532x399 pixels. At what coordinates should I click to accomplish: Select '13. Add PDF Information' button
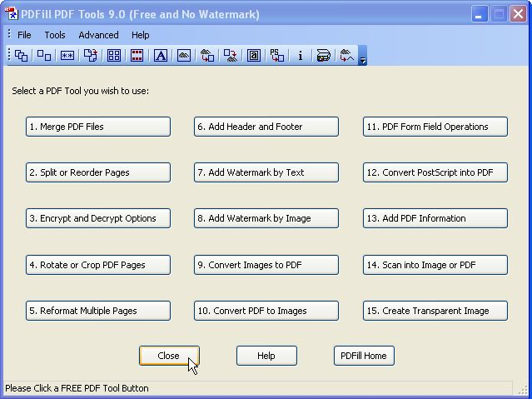[435, 218]
